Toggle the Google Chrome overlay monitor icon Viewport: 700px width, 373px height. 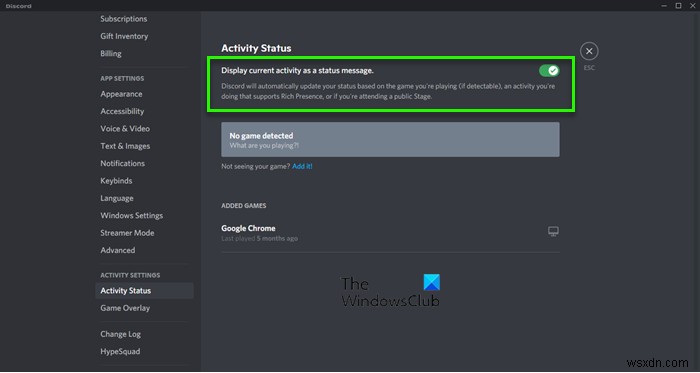point(553,231)
